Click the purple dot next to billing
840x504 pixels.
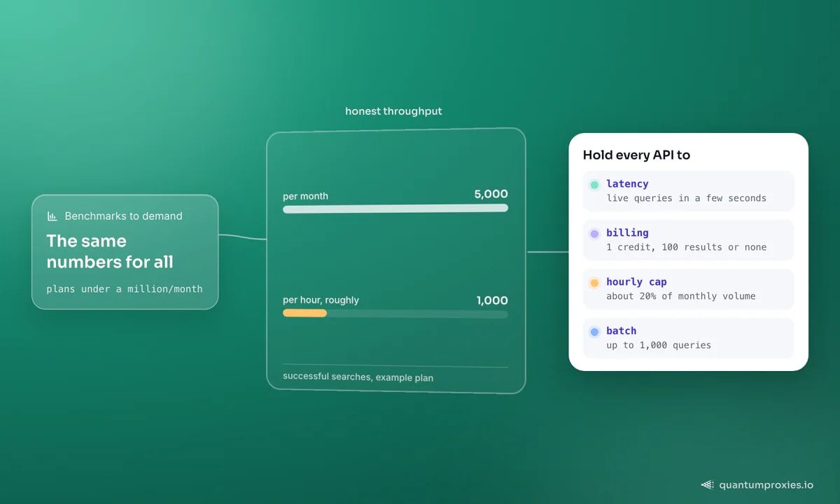tap(594, 234)
